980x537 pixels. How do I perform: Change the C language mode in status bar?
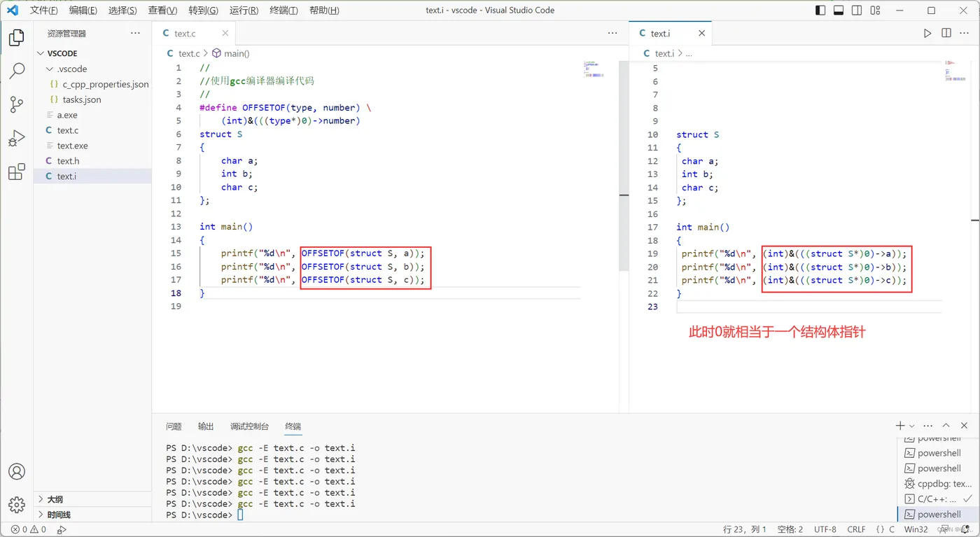tap(892, 529)
